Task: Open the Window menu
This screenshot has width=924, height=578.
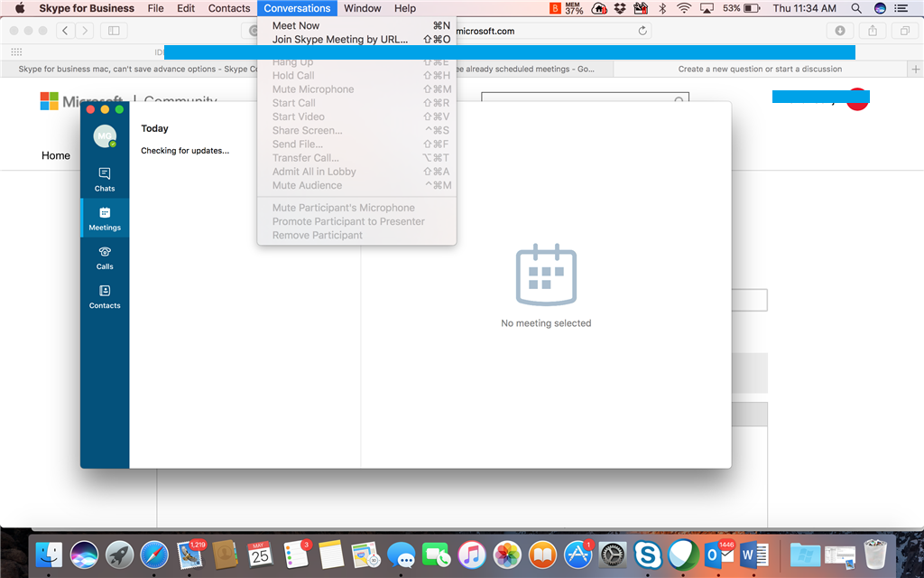Action: point(363,8)
